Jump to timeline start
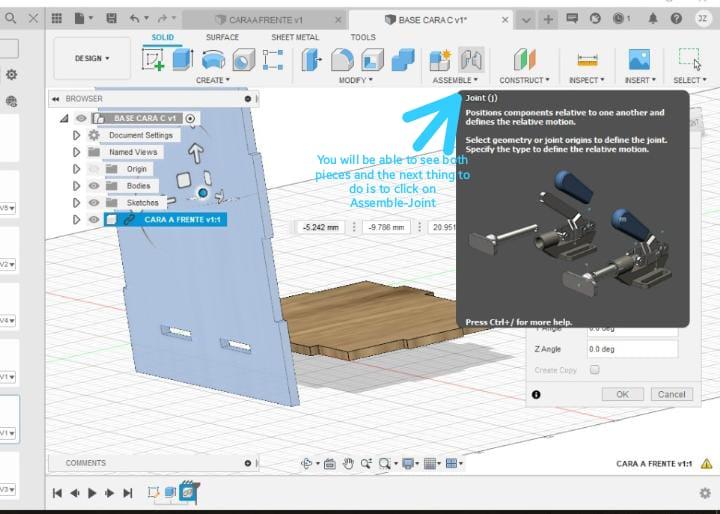 (x=57, y=493)
